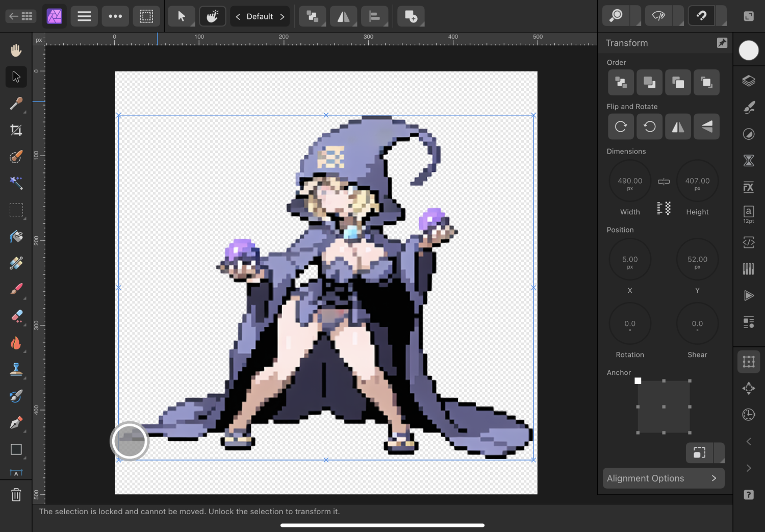
Task: Click Rotate Clockwise in Flip and Rotate
Action: tap(621, 126)
